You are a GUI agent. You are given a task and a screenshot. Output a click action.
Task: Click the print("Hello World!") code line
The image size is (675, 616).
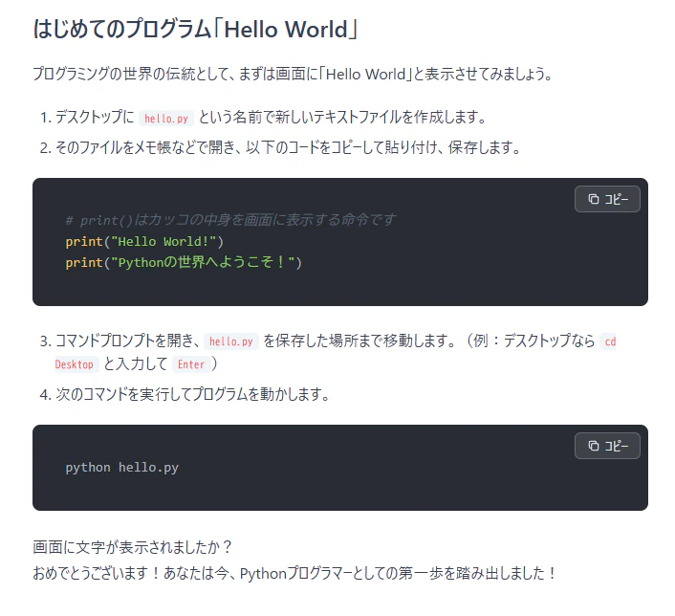[x=144, y=242]
